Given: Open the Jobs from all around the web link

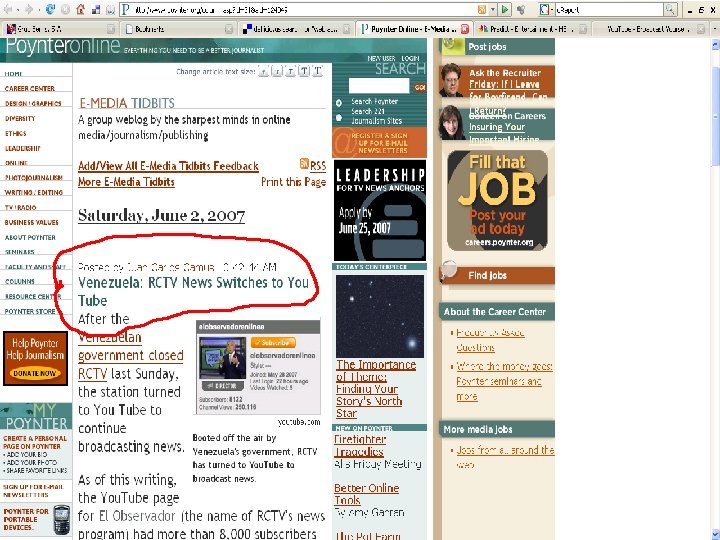Looking at the screenshot, I should (x=505, y=457).
